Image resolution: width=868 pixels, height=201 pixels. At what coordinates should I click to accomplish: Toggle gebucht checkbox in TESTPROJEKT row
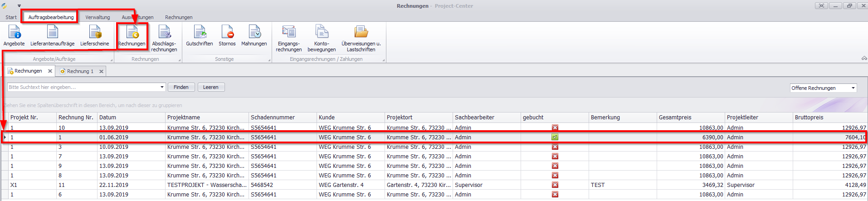555,185
